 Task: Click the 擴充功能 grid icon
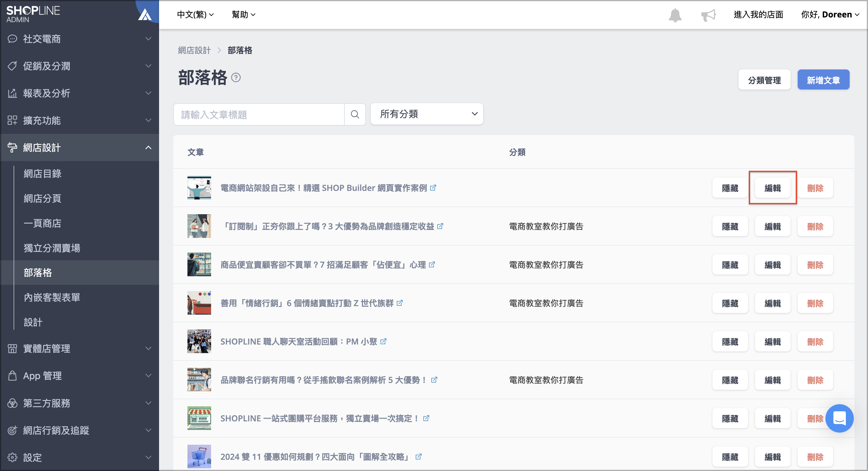[x=12, y=120]
